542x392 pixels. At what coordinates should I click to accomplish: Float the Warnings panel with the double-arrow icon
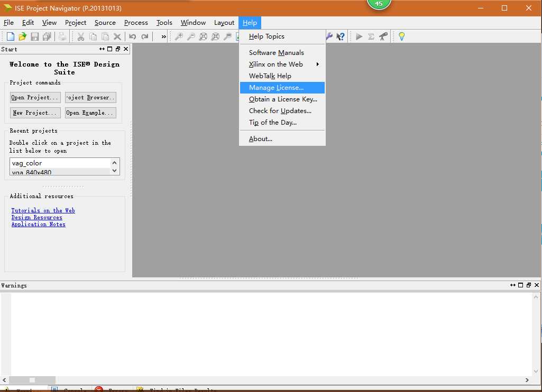512,285
